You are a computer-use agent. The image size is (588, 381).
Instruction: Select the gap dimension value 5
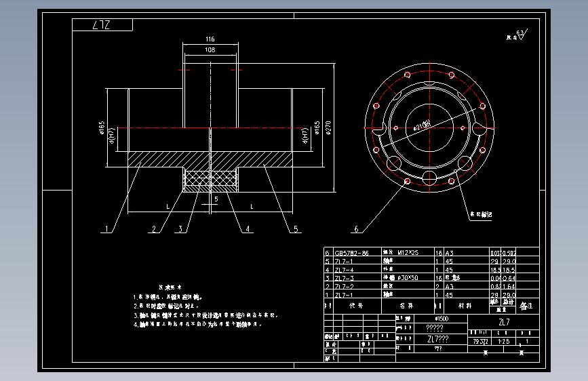[x=216, y=199]
